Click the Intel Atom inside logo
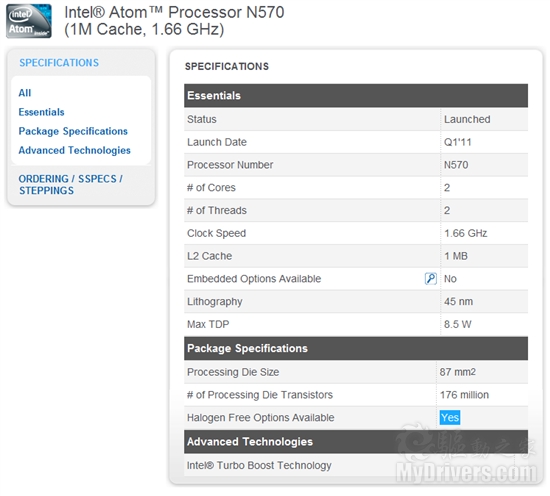Viewport: 550px width, 496px height. click(x=29, y=21)
